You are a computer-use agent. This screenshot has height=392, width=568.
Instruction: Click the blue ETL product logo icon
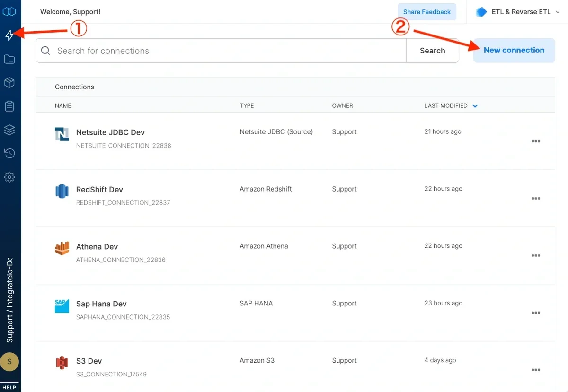click(x=481, y=12)
